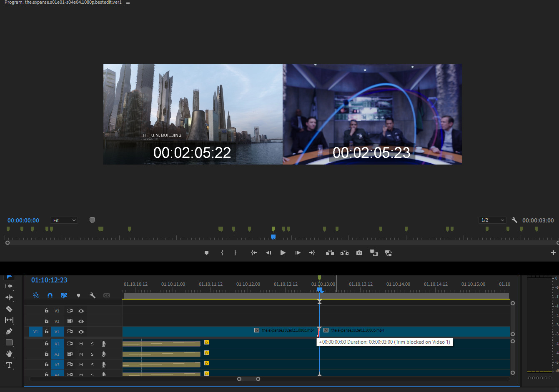
Task: Open the Fit zoom level dropdown
Action: click(64, 220)
